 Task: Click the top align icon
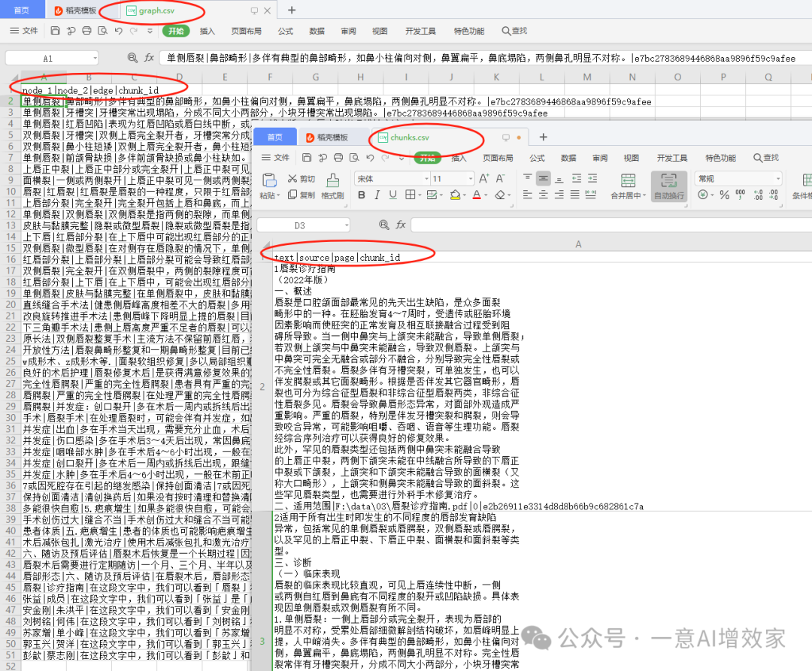pyautogui.click(x=527, y=179)
